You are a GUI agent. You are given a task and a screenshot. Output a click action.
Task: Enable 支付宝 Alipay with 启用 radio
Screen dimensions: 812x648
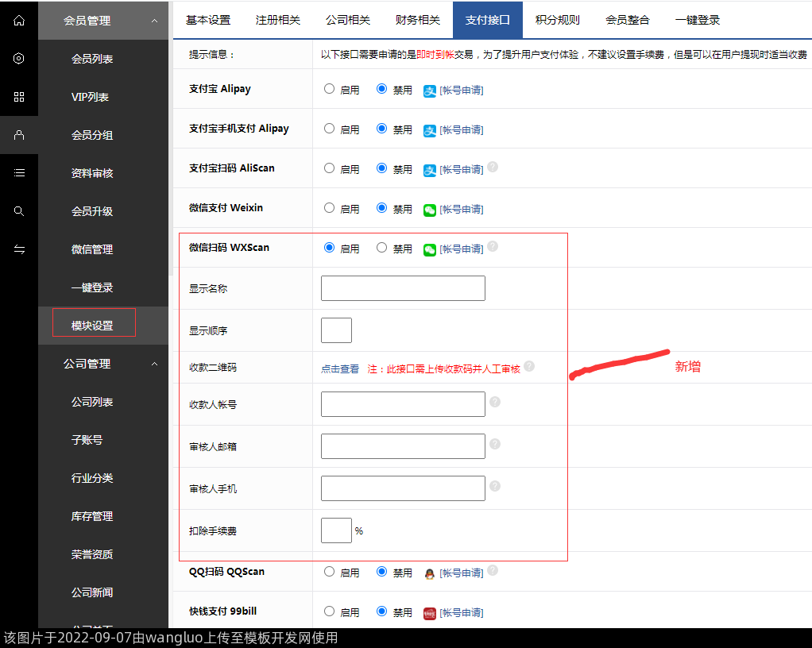tap(329, 89)
